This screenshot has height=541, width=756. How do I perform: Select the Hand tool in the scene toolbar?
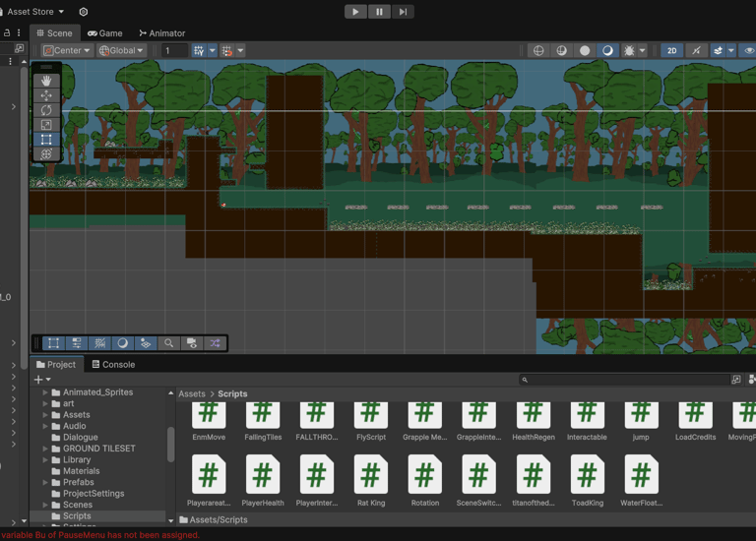coord(46,81)
